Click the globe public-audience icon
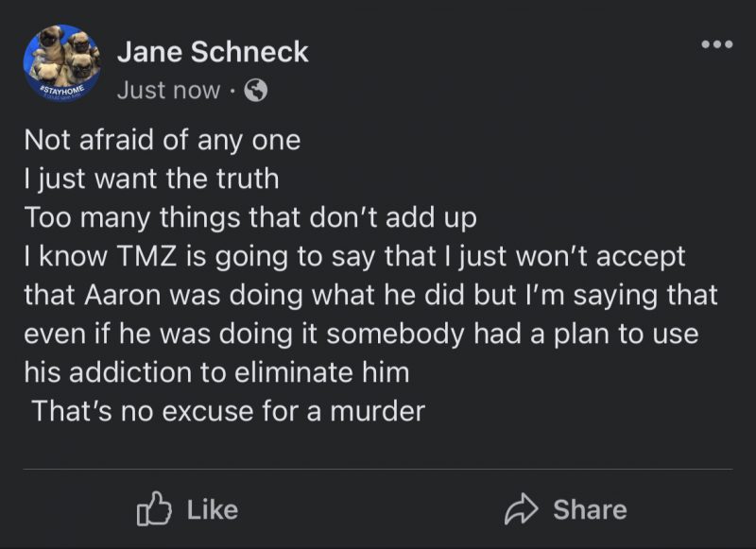Viewport: 756px width, 549px height. pos(255,91)
